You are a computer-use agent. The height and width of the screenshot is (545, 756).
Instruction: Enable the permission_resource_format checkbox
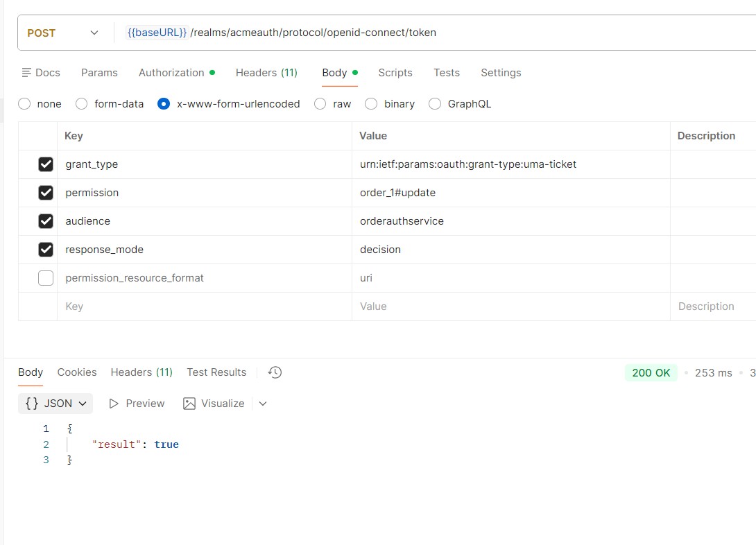pyautogui.click(x=46, y=278)
